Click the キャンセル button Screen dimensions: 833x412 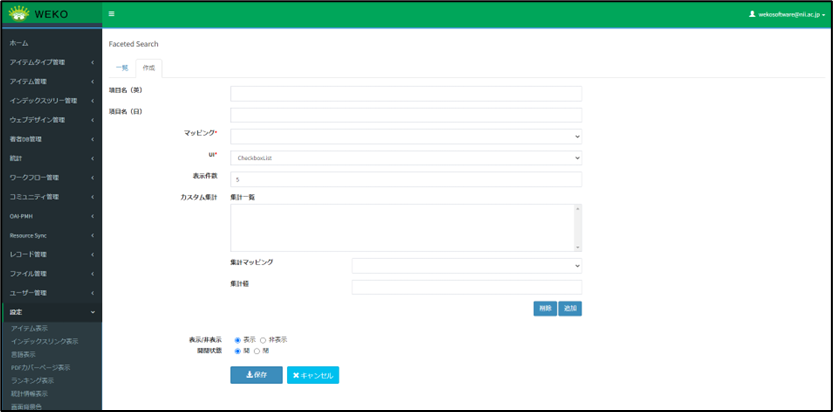click(313, 375)
